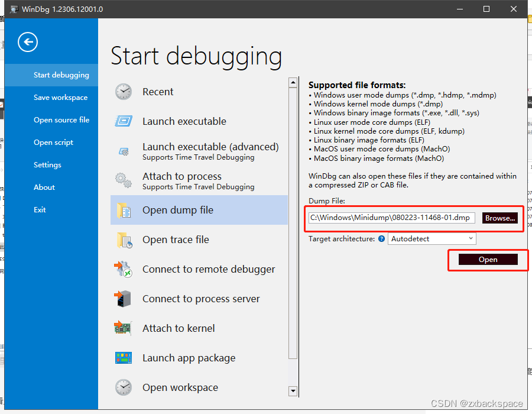Screen dimensions: 532x414
Task: Select Open trace file label
Action: (176, 240)
